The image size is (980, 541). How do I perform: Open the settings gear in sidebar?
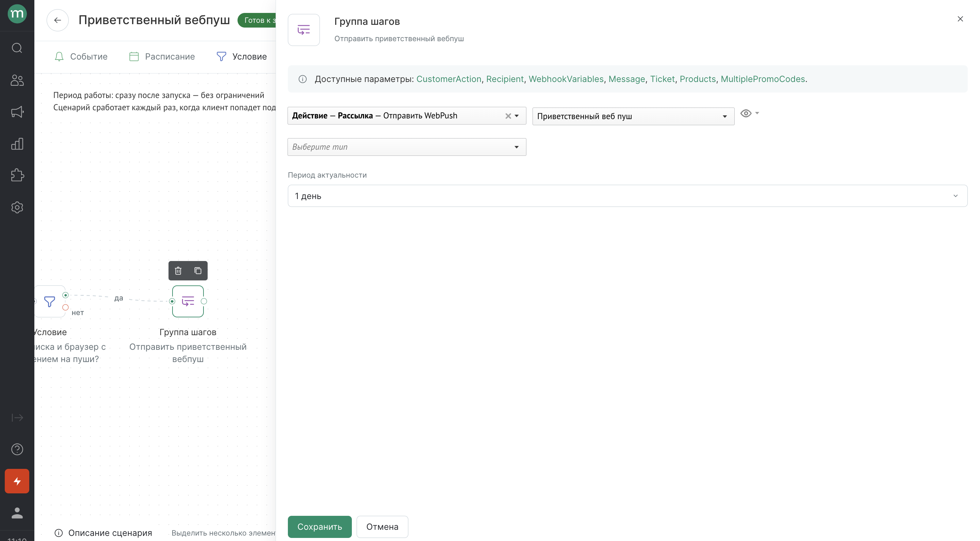coord(17,207)
